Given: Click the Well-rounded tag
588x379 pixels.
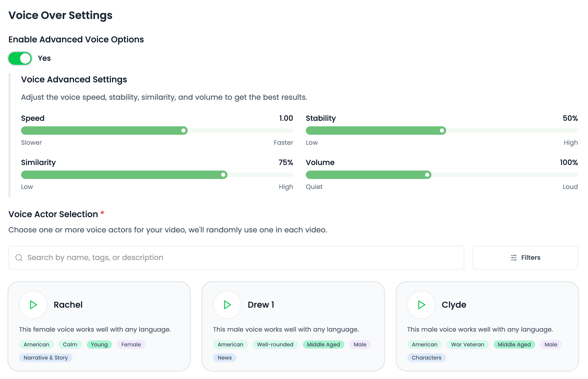Looking at the screenshot, I should coord(275,345).
